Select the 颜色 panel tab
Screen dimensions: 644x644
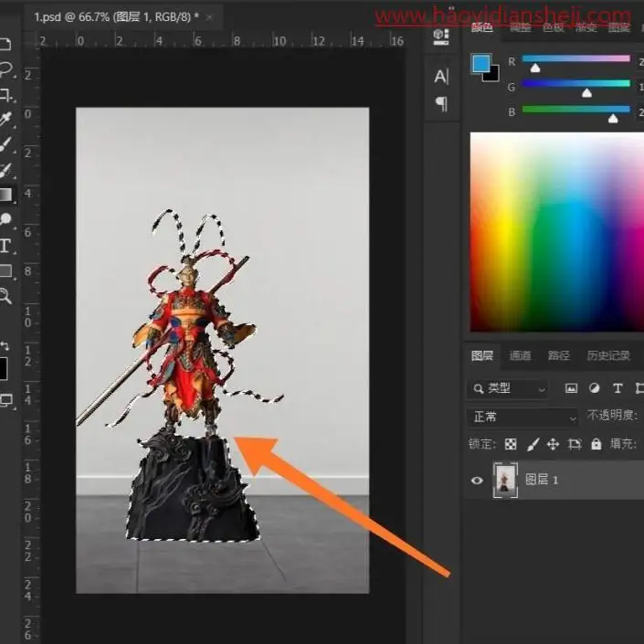point(481,28)
